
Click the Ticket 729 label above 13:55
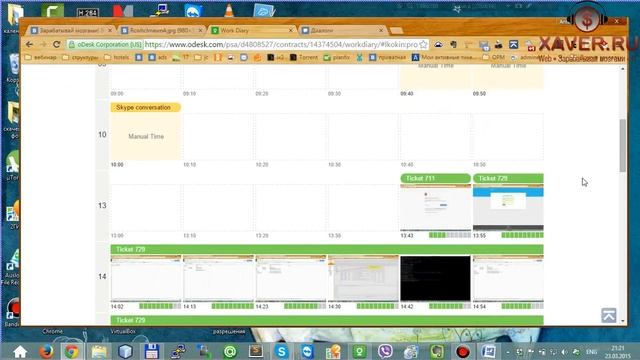coord(508,178)
